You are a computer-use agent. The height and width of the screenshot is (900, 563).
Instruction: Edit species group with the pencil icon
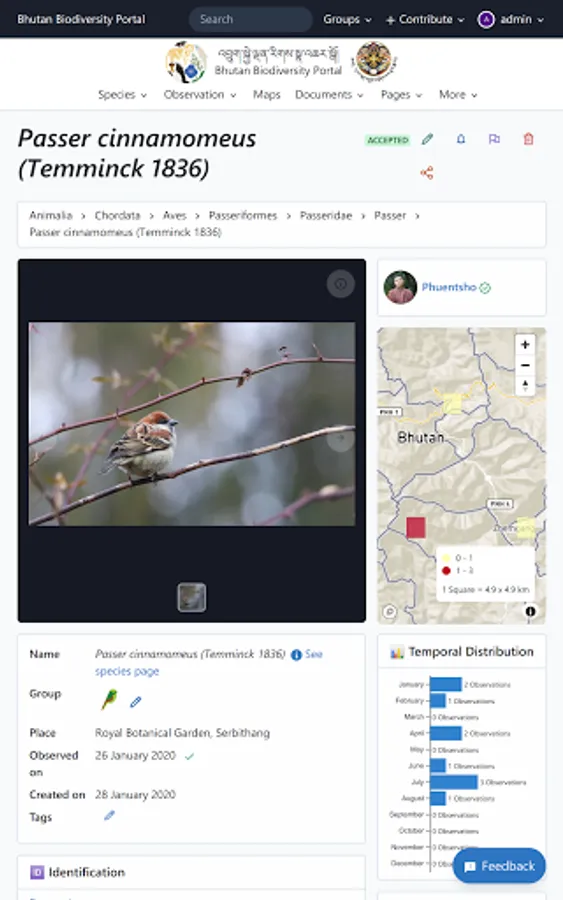click(x=135, y=701)
